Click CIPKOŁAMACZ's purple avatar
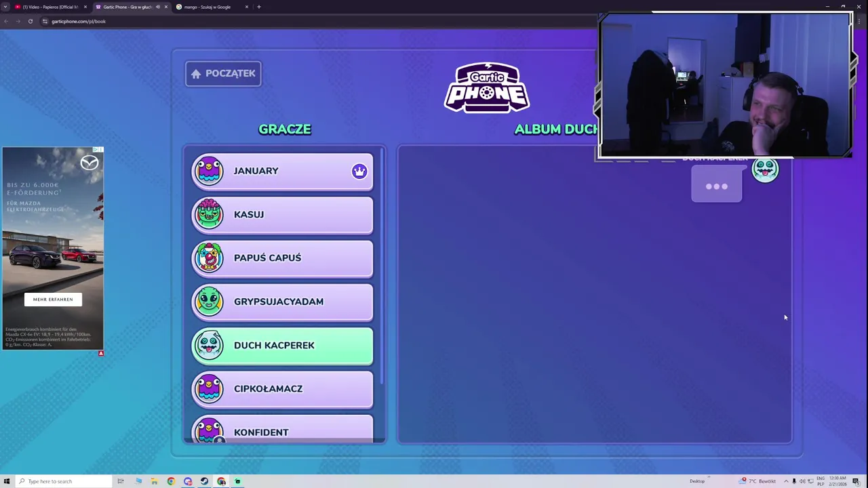 209,388
